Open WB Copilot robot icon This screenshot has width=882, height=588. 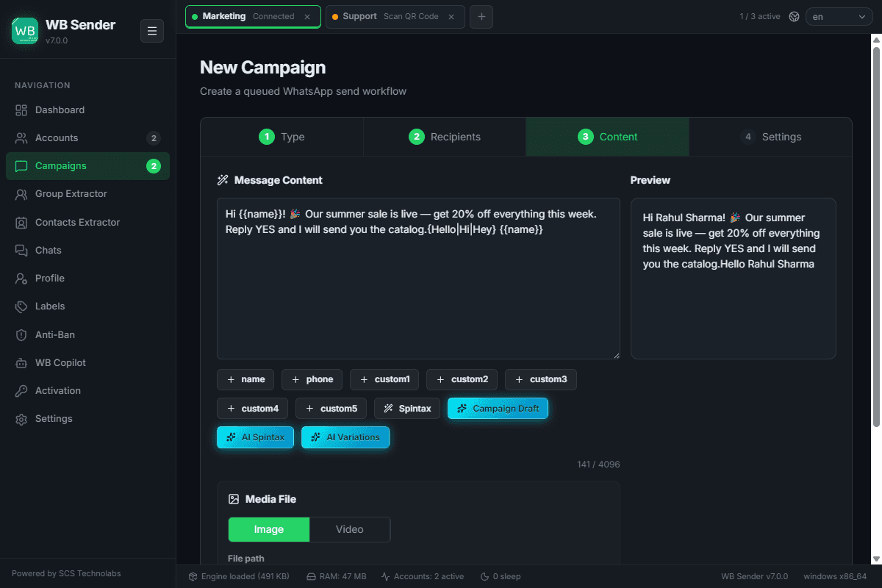(21, 363)
